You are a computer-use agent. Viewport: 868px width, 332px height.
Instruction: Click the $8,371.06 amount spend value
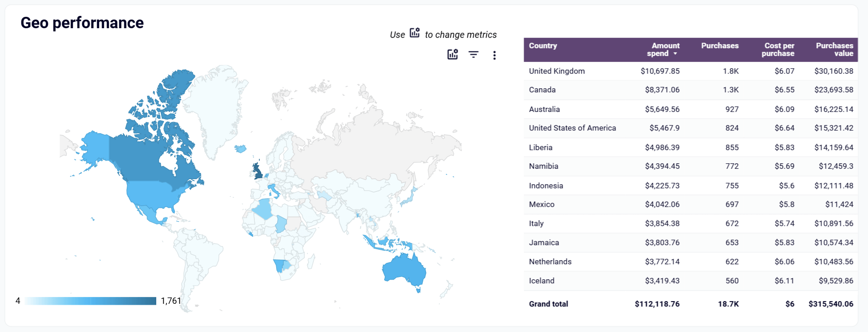662,90
